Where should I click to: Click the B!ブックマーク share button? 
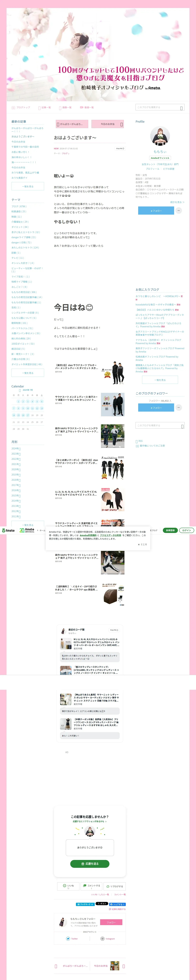coord(85,904)
